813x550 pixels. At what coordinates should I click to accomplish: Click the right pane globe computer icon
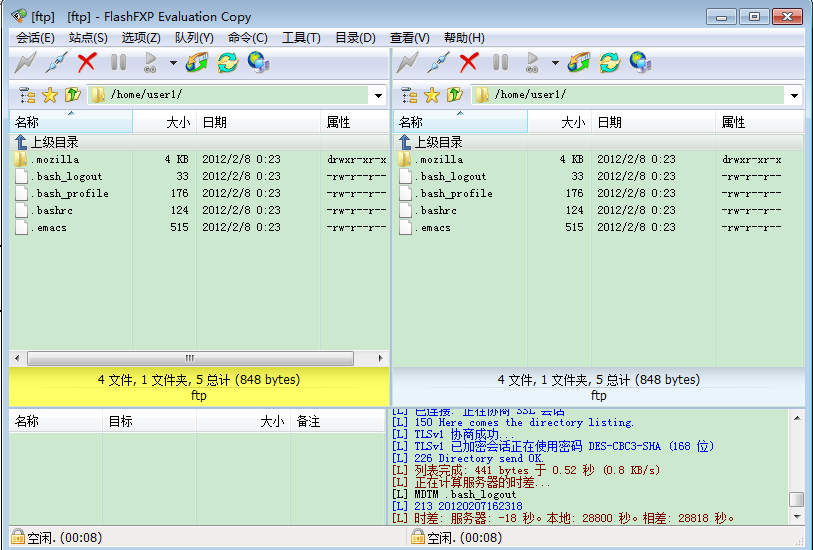[640, 63]
